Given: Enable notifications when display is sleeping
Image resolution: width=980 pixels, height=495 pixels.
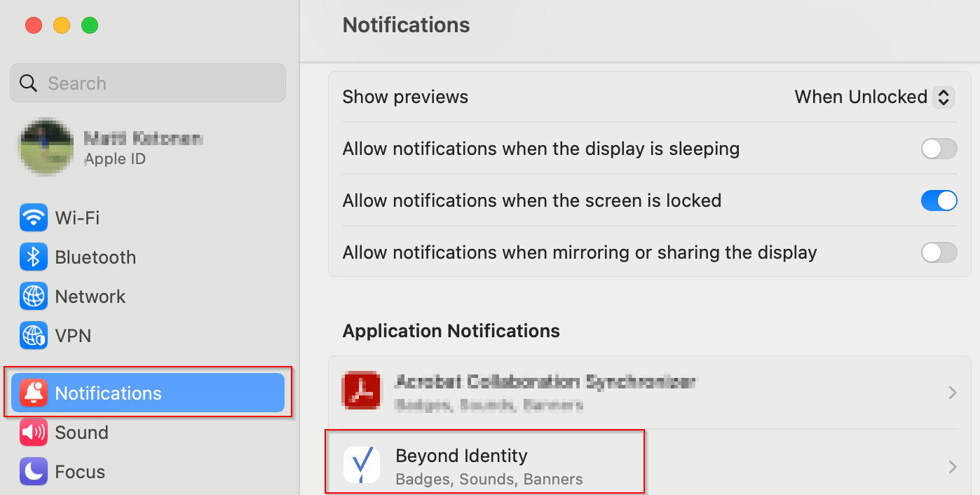Looking at the screenshot, I should click(x=939, y=149).
